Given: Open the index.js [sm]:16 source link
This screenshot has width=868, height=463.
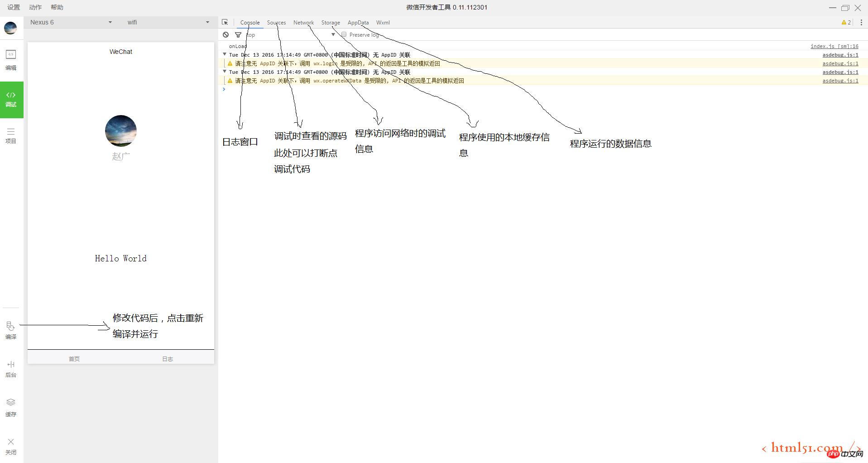Looking at the screenshot, I should point(834,46).
